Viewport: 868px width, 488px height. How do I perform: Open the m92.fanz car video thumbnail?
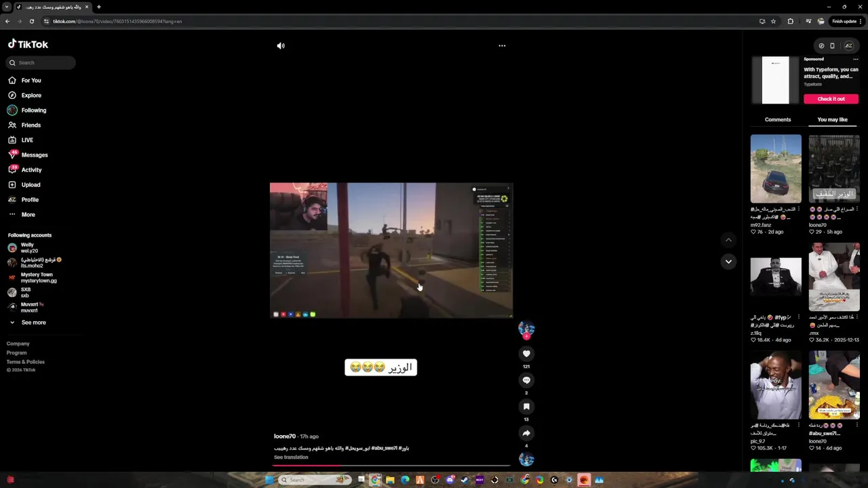click(776, 169)
